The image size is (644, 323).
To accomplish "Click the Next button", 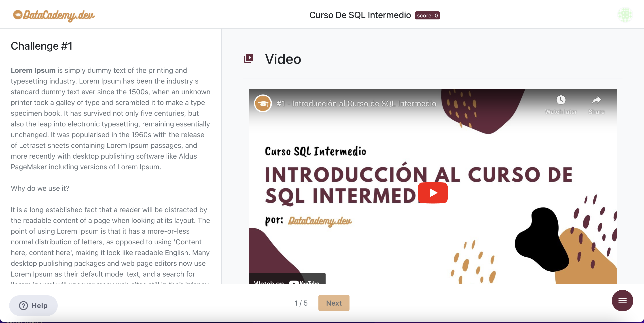I will click(x=334, y=303).
